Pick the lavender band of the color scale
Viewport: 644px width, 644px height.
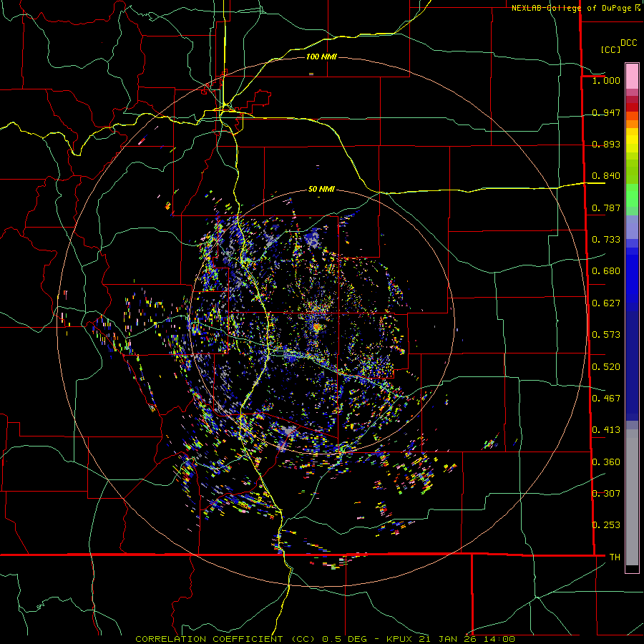pos(632,228)
